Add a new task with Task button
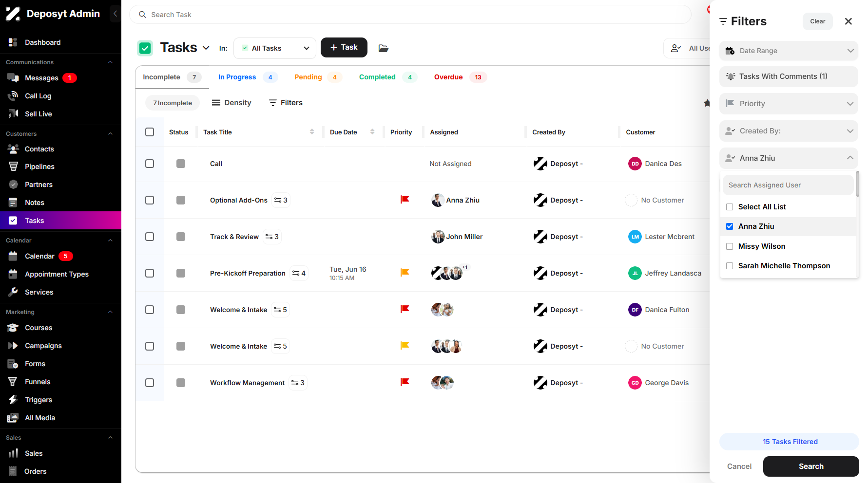Screen dimensions: 868x483 tap(344, 47)
